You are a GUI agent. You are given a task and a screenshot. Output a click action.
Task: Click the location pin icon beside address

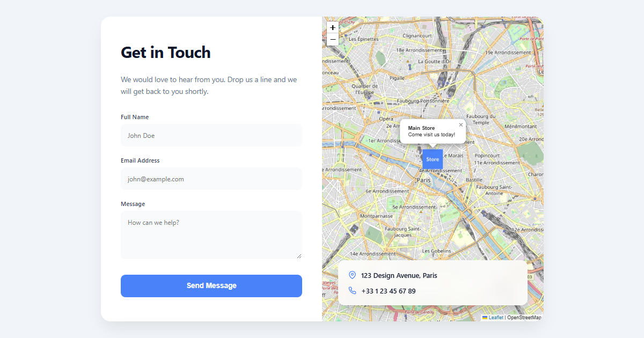(x=352, y=275)
